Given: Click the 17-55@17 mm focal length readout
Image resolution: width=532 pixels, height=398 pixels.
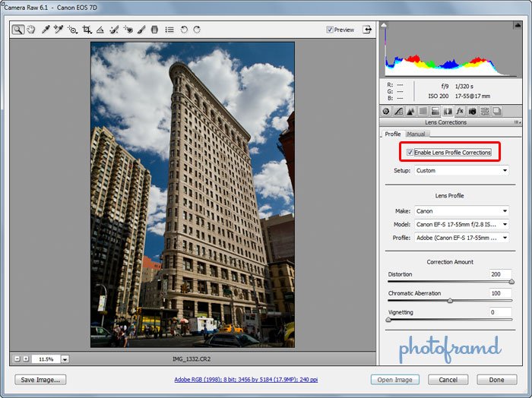Looking at the screenshot, I should click(472, 96).
